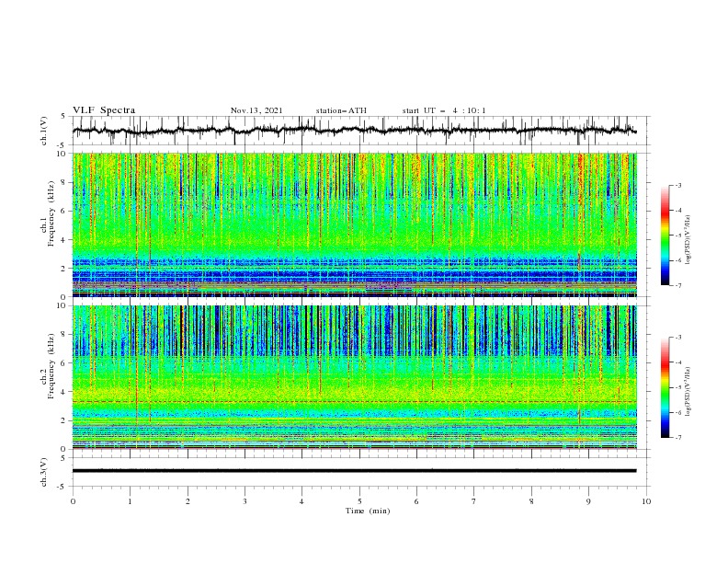Click the "5" volt tick on ch.3(V) axis
This screenshot has height=563, width=728.
coord(64,458)
